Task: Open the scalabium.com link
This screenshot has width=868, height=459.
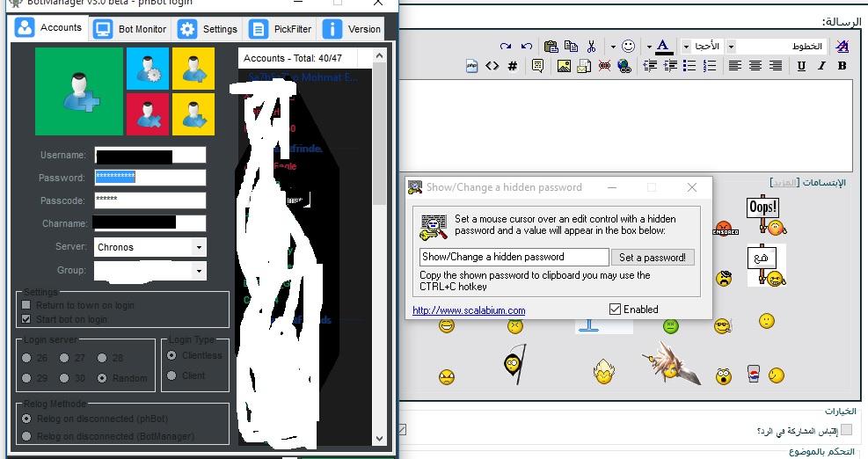Action: 469,310
